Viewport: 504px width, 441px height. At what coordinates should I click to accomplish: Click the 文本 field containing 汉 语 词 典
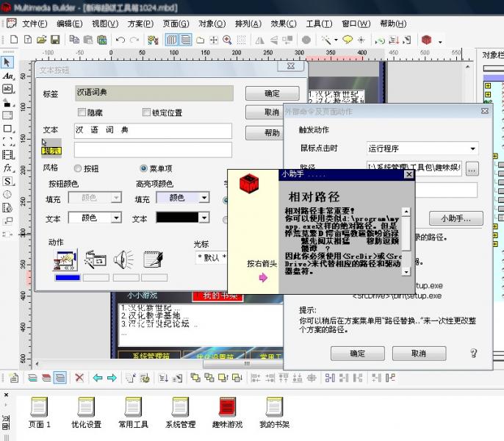(x=153, y=131)
